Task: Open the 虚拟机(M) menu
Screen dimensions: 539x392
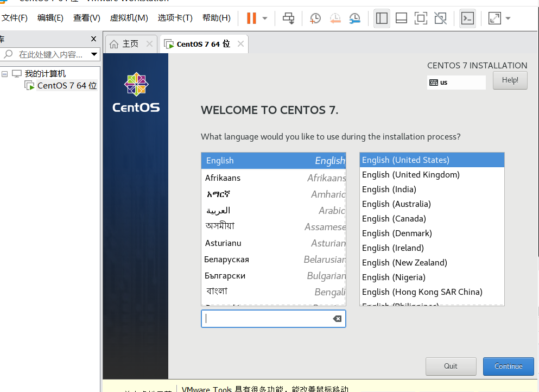Action: click(129, 18)
